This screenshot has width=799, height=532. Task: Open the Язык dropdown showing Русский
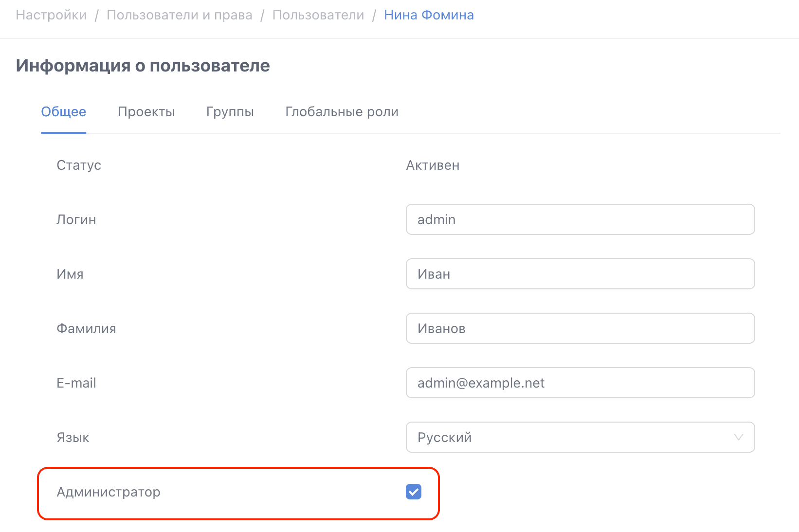(580, 437)
